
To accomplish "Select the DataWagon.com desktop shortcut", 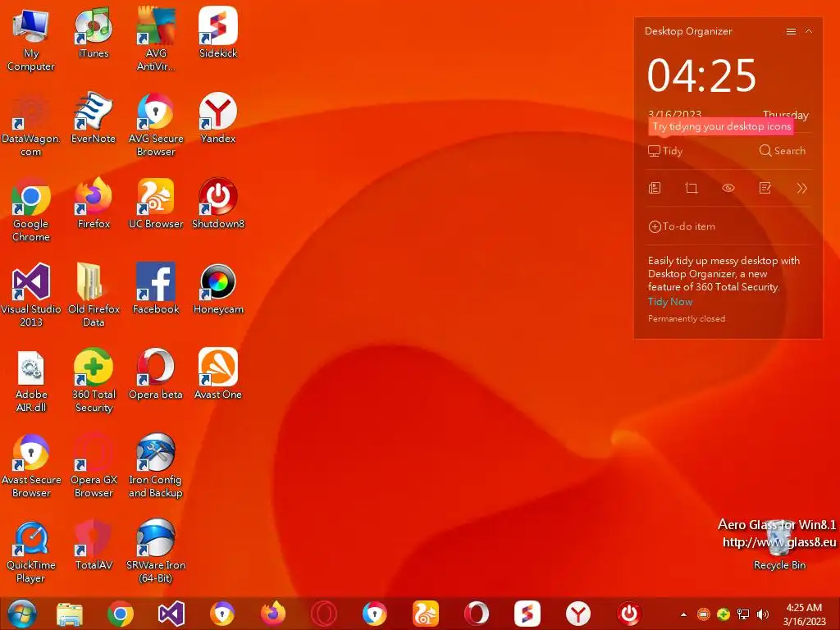I will tap(30, 126).
